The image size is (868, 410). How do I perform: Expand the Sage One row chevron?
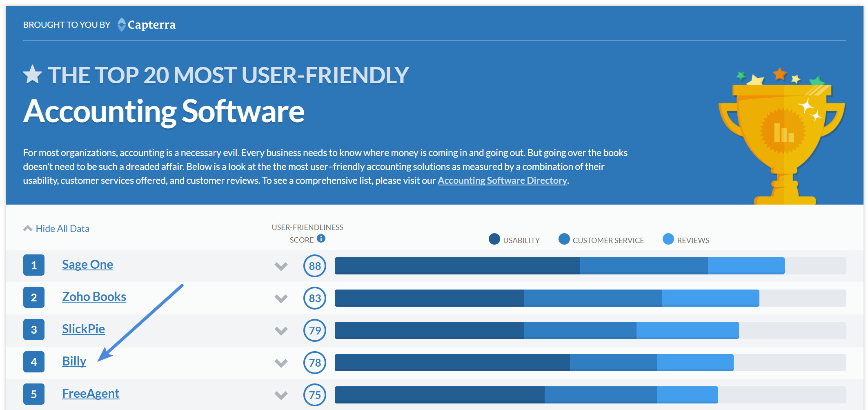(x=281, y=266)
